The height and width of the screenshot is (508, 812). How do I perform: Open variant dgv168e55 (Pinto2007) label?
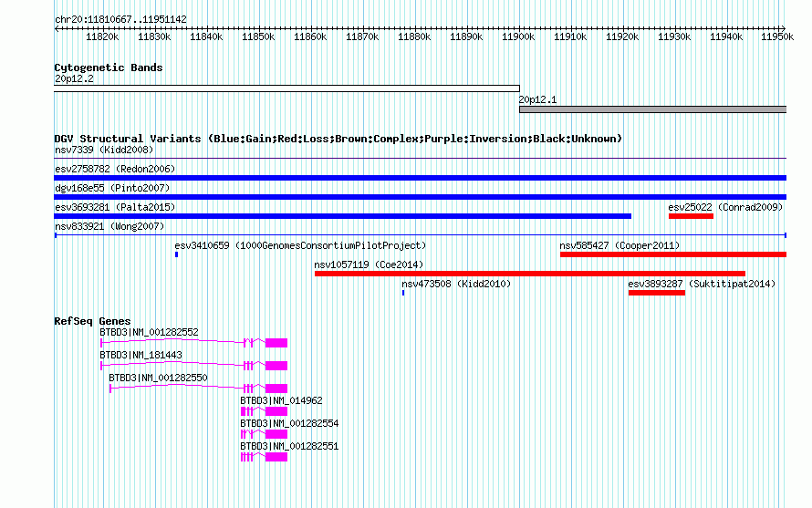click(112, 188)
